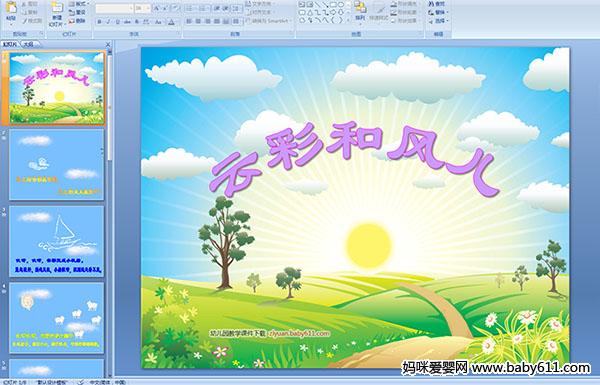
Task: Click the Font Color A icon
Action: coord(171,22)
